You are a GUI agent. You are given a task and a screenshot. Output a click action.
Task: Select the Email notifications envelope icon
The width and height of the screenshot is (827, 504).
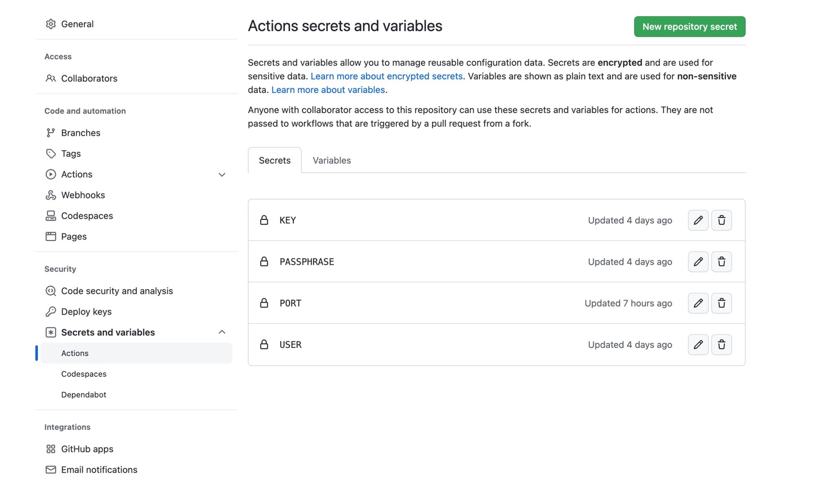pyautogui.click(x=51, y=469)
